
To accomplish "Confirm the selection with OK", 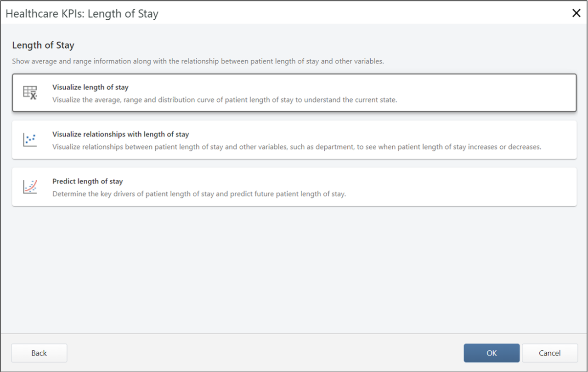I will pos(492,353).
